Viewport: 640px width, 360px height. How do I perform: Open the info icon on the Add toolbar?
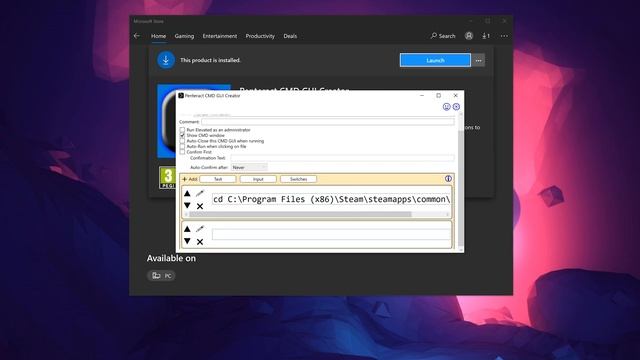pyautogui.click(x=448, y=179)
